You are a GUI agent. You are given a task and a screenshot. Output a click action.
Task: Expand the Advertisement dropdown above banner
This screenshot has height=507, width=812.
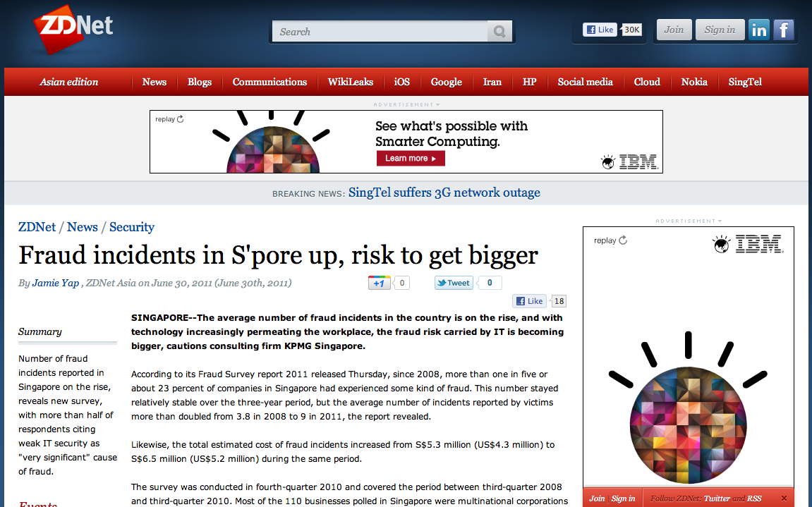(406, 104)
